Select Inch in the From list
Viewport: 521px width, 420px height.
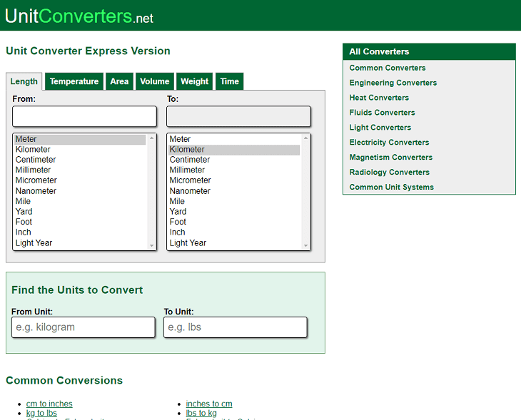(x=80, y=232)
